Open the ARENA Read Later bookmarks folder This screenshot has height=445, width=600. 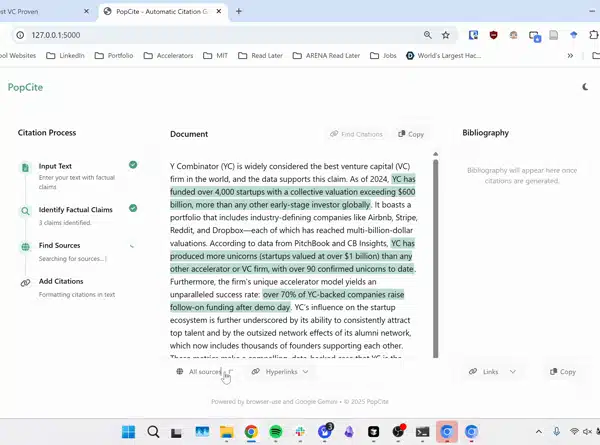pos(326,55)
